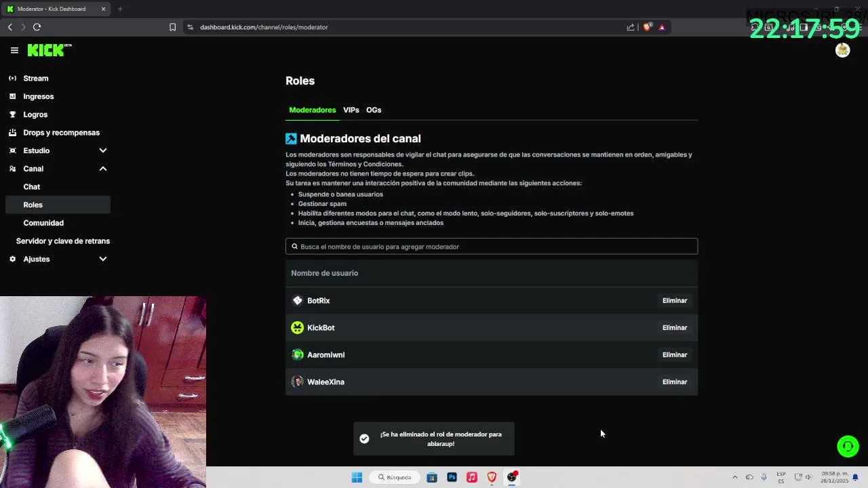This screenshot has height=488, width=868.
Task: Click the taskbar Búsqueda search box
Action: tap(395, 477)
